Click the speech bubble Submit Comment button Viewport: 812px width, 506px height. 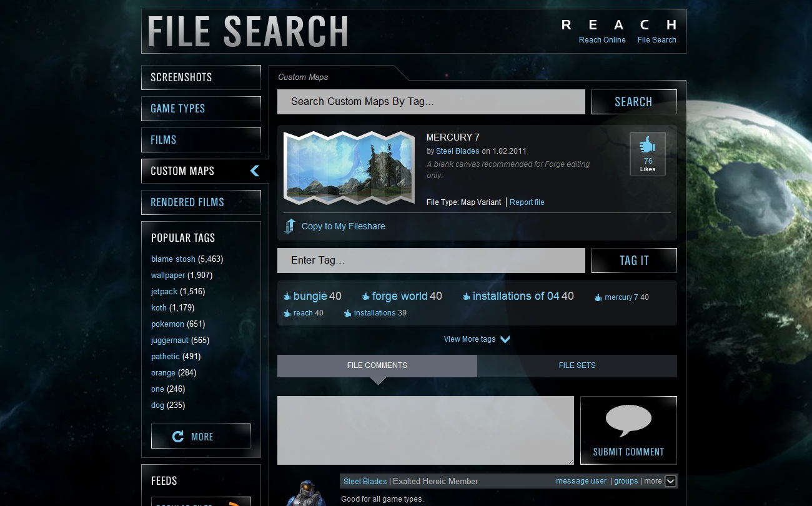click(628, 430)
